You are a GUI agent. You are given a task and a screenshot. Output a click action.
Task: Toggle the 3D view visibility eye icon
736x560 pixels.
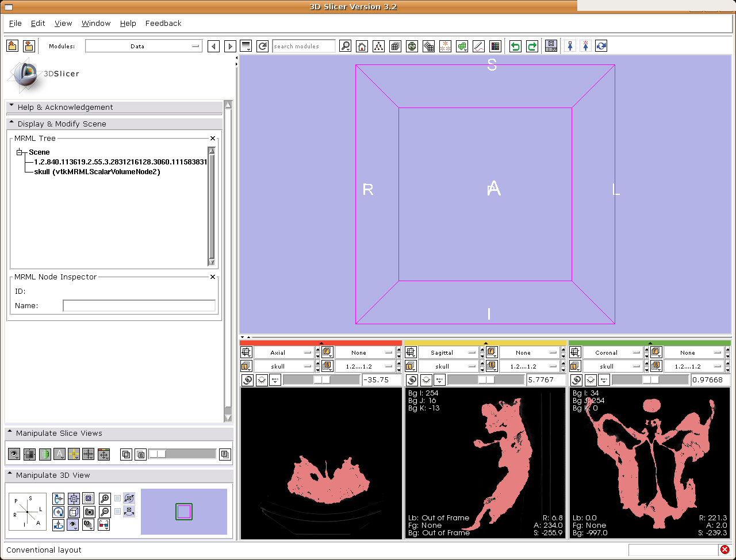coord(73,524)
